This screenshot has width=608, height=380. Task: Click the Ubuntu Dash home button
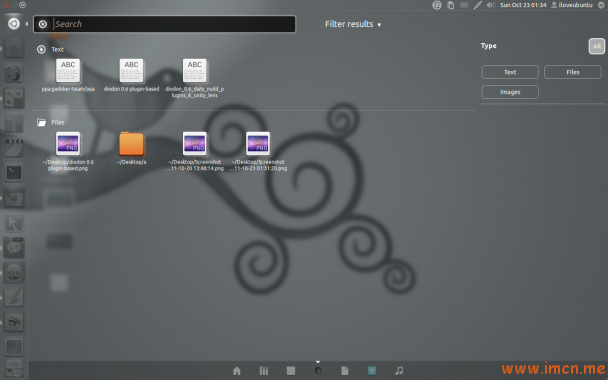14,24
